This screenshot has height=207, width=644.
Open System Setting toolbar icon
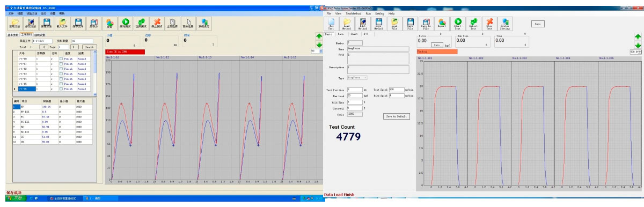click(x=505, y=24)
